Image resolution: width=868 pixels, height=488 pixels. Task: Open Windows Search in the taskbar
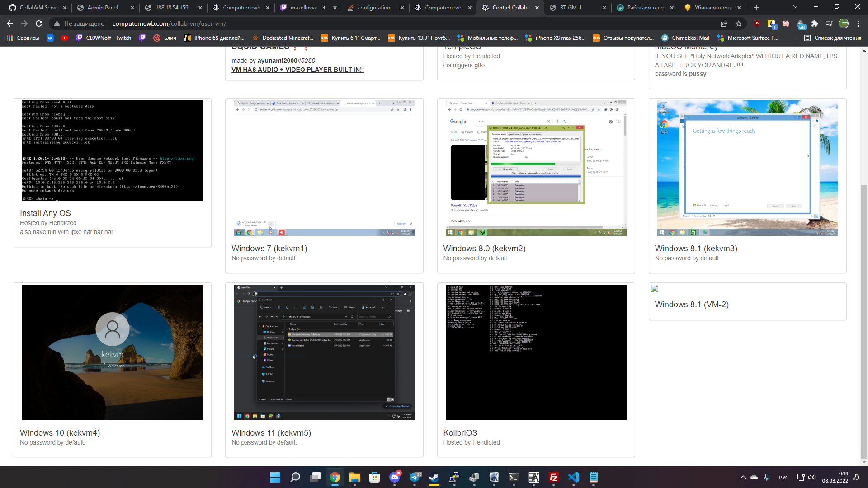pyautogui.click(x=294, y=477)
